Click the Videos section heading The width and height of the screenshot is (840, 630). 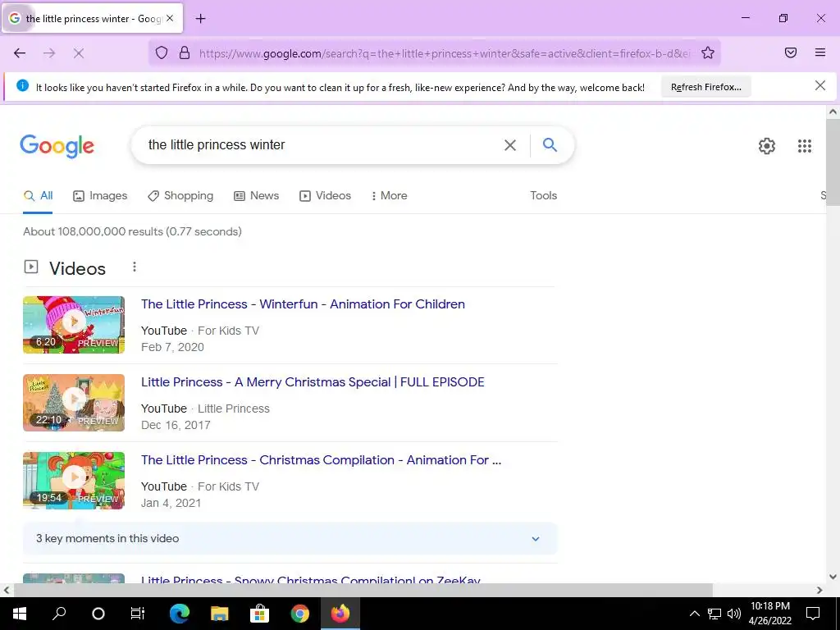pos(77,268)
